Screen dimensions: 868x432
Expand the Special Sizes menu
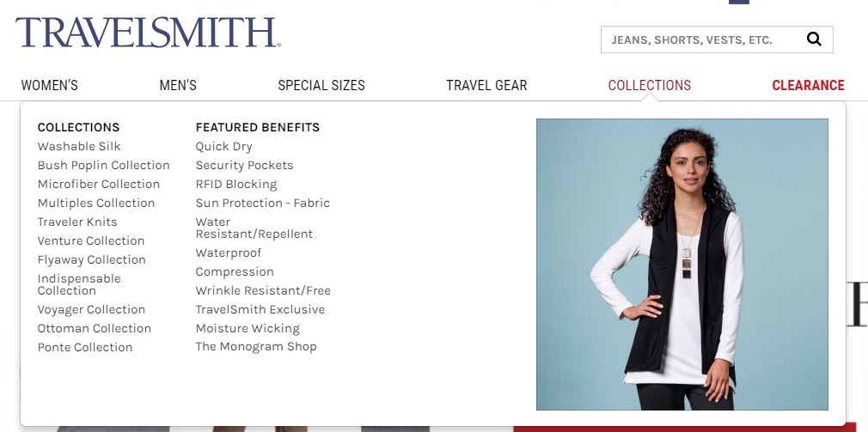click(x=321, y=85)
